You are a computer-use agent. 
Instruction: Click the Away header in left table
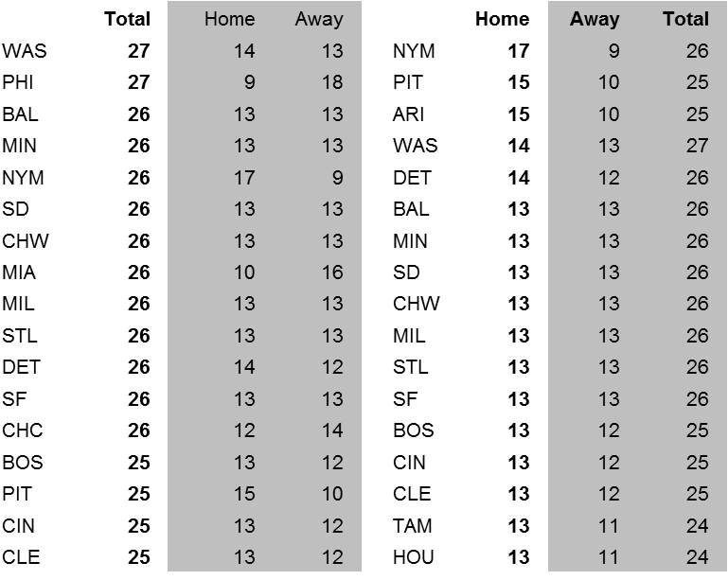click(x=318, y=19)
